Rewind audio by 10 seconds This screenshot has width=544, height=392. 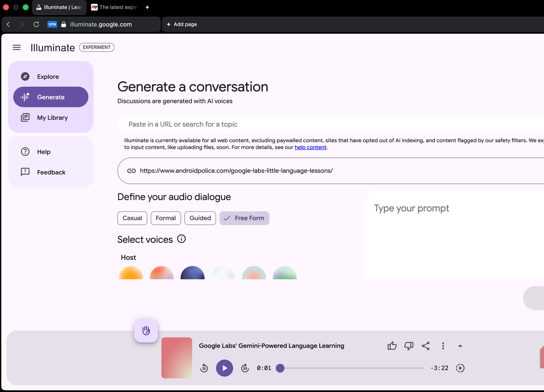(x=204, y=368)
